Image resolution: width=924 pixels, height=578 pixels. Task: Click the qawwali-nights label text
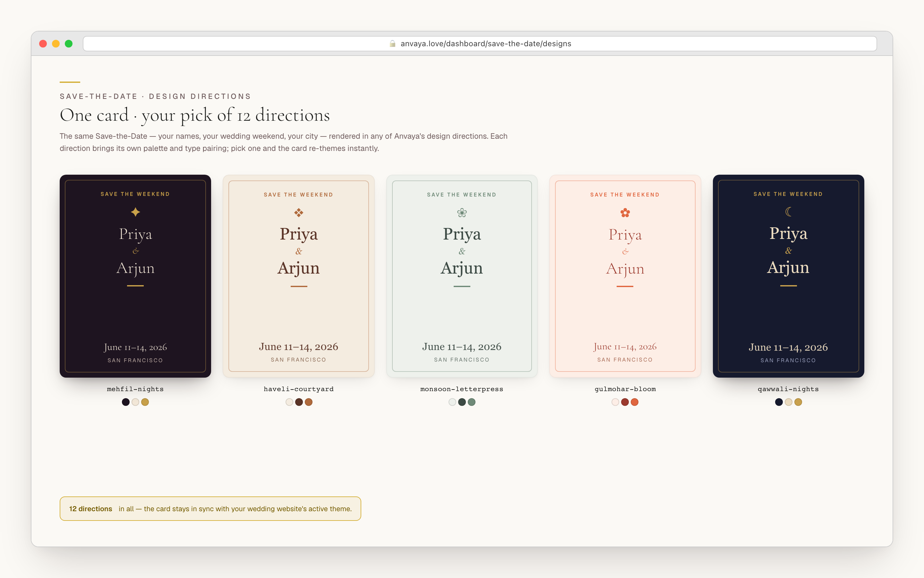[x=789, y=389]
